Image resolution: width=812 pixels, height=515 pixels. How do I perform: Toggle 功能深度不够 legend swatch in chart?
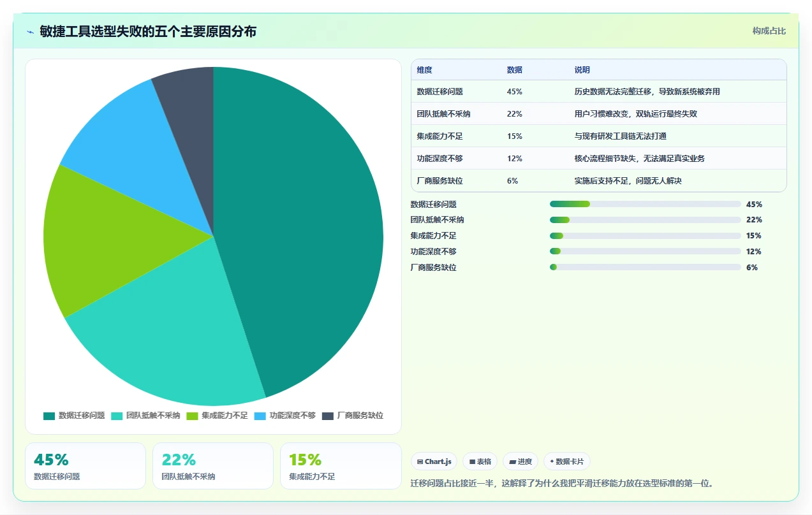(260, 416)
